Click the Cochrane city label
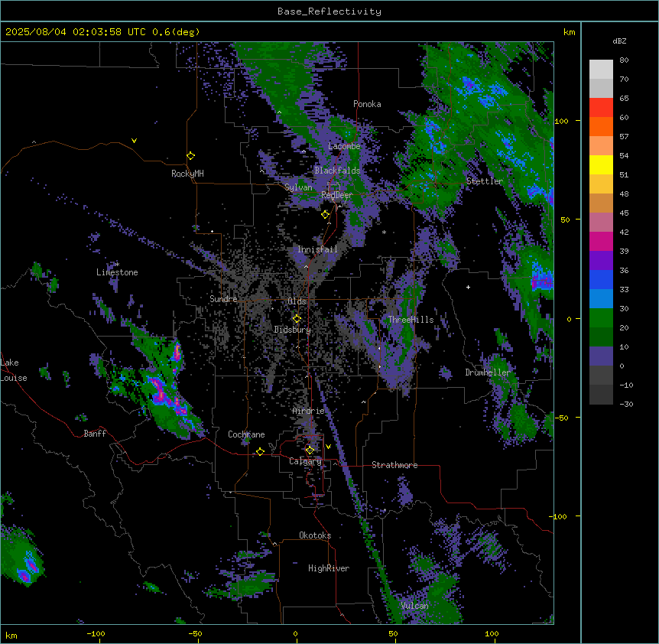The width and height of the screenshot is (659, 644). tap(246, 434)
